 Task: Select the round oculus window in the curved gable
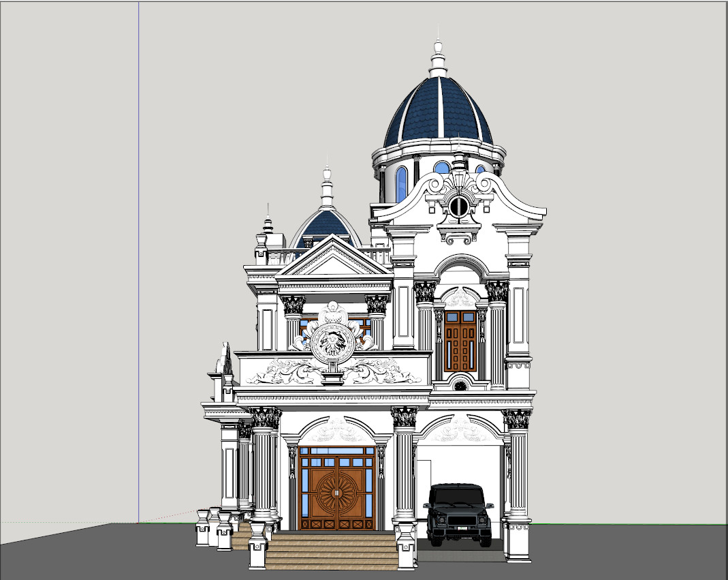(459, 207)
